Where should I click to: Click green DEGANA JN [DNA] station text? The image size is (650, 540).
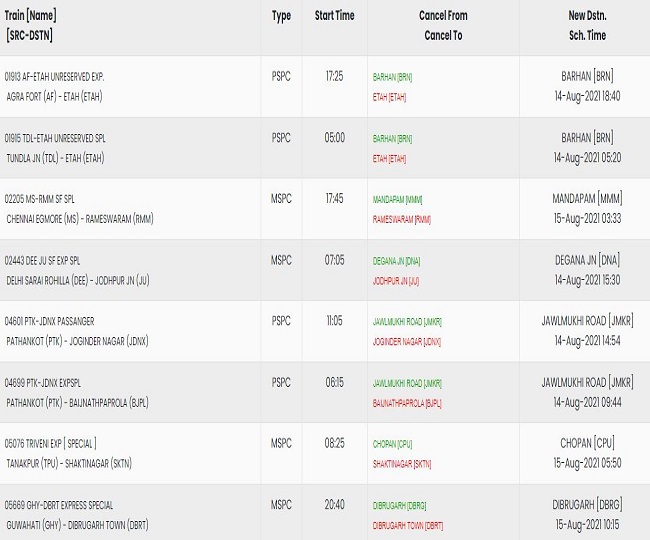397,260
